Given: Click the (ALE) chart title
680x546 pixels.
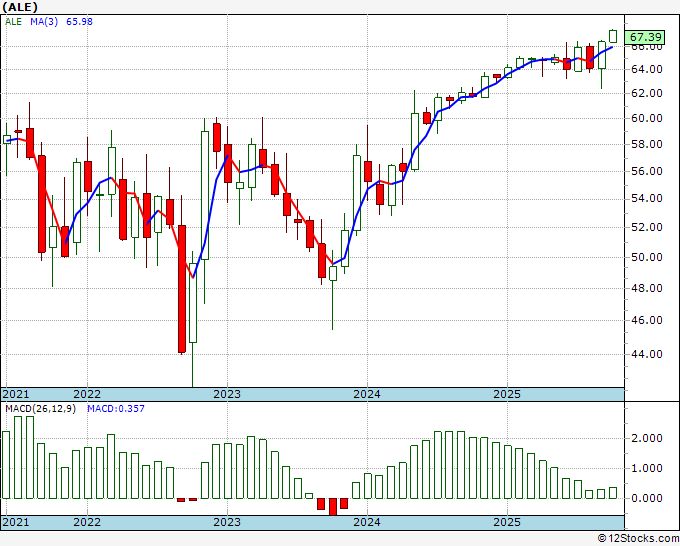Looking at the screenshot, I should [20, 7].
